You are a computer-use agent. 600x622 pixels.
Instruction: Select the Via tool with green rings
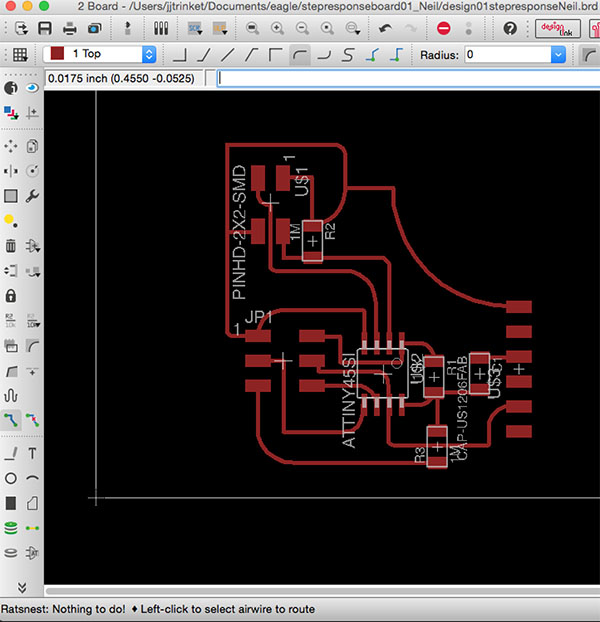11,527
